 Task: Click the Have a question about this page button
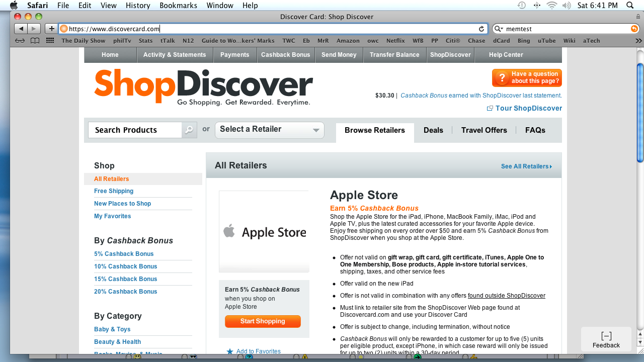527,78
